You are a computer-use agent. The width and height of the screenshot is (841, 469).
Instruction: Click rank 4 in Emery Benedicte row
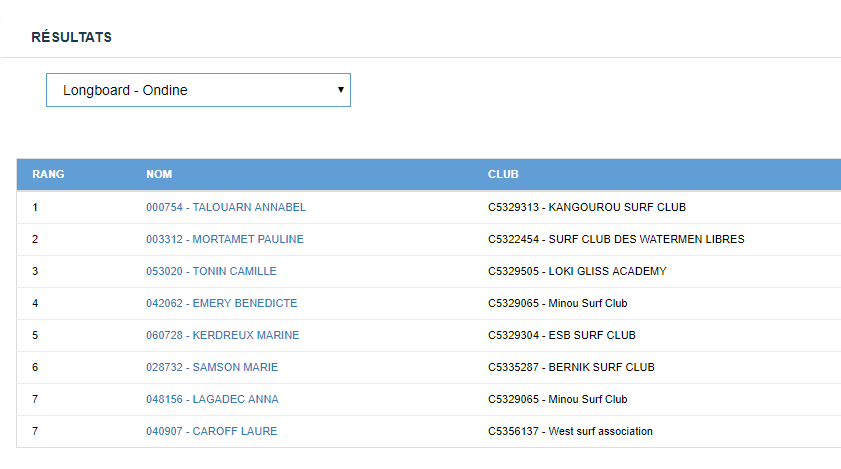(35, 303)
